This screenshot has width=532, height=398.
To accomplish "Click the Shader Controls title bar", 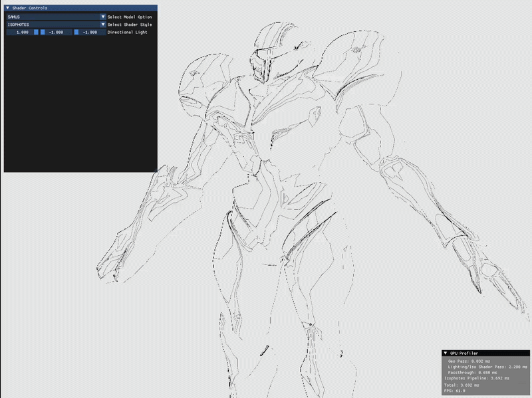I will click(80, 8).
